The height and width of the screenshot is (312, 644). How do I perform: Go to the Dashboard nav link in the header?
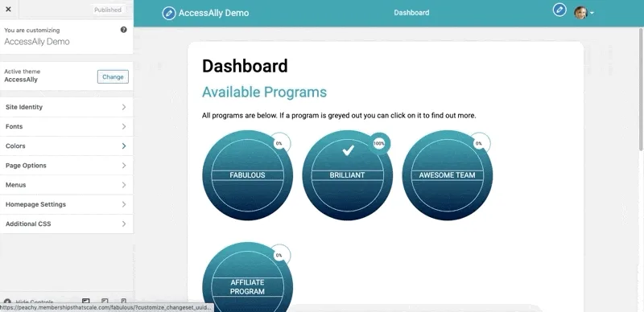pyautogui.click(x=411, y=13)
